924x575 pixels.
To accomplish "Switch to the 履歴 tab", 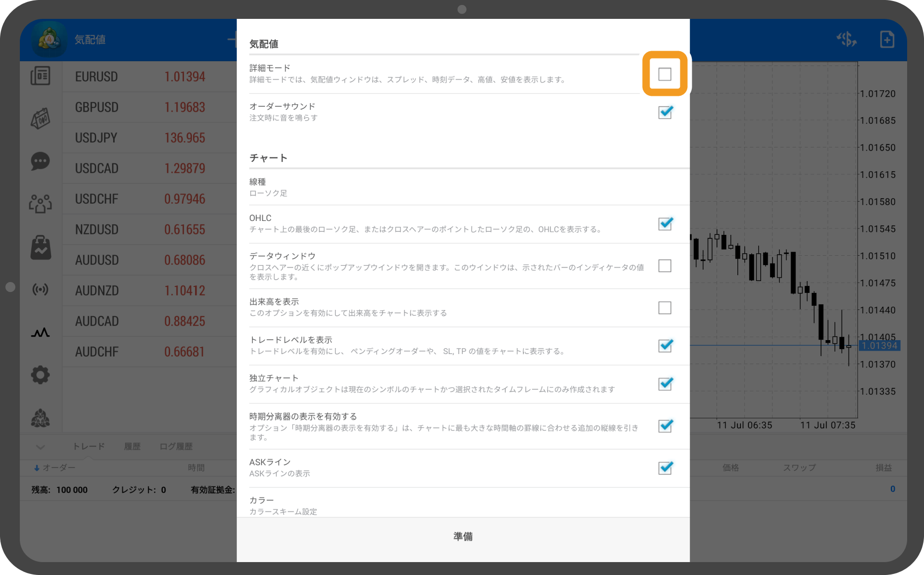I will pyautogui.click(x=132, y=446).
